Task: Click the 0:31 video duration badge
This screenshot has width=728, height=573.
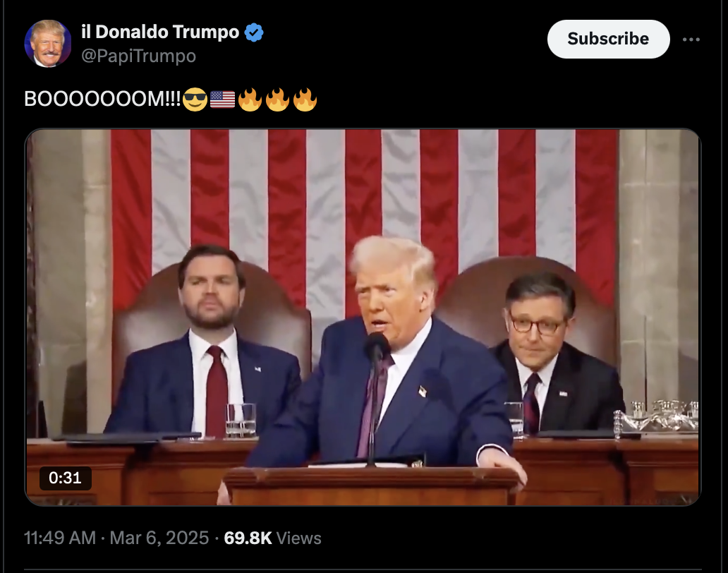Action: coord(65,478)
